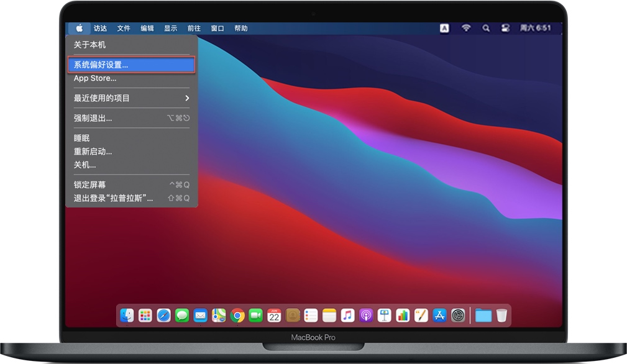Click the Finder icon in Dock
627x364 pixels.
(x=127, y=316)
